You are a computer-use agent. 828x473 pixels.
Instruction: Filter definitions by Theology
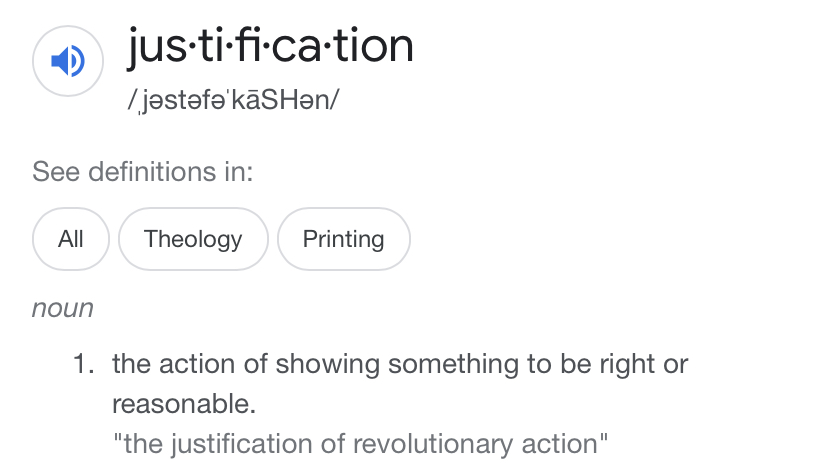click(193, 239)
